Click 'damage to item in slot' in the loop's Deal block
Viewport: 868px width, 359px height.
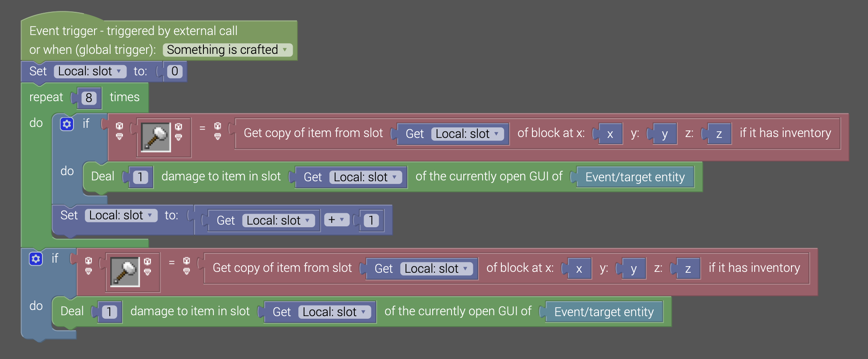click(x=221, y=176)
